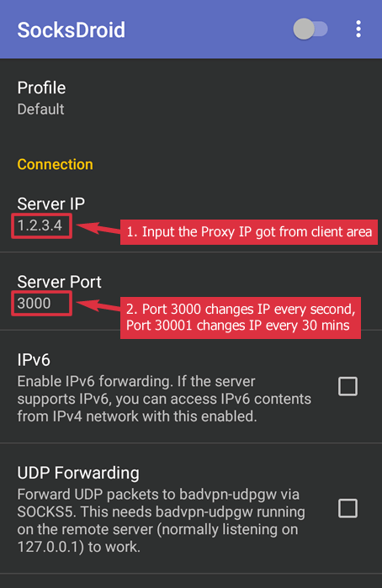Tap the IPv6 setting title
This screenshot has width=382, height=588.
point(34,360)
